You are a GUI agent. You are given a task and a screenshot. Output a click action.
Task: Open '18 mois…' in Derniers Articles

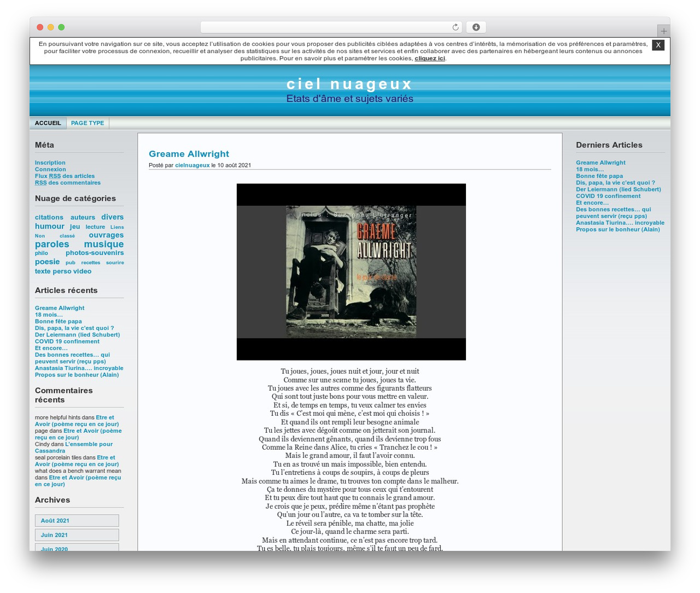click(590, 170)
